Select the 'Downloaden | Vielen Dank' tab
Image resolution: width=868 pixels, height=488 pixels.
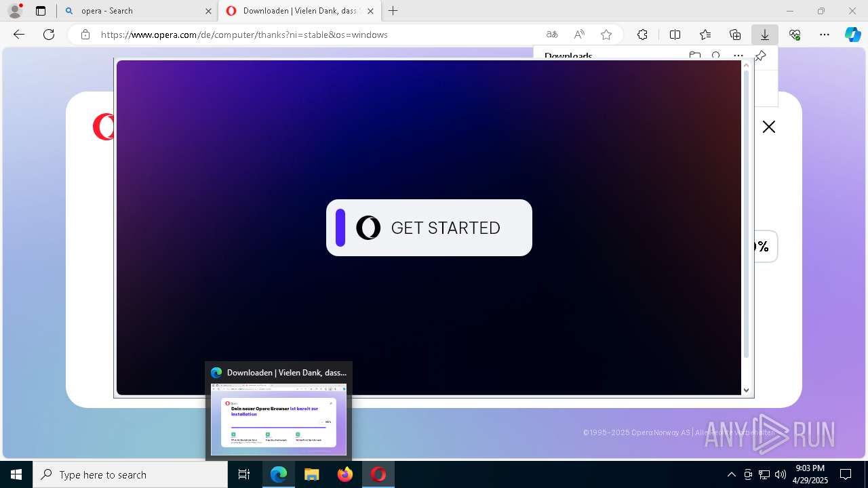[x=298, y=11]
